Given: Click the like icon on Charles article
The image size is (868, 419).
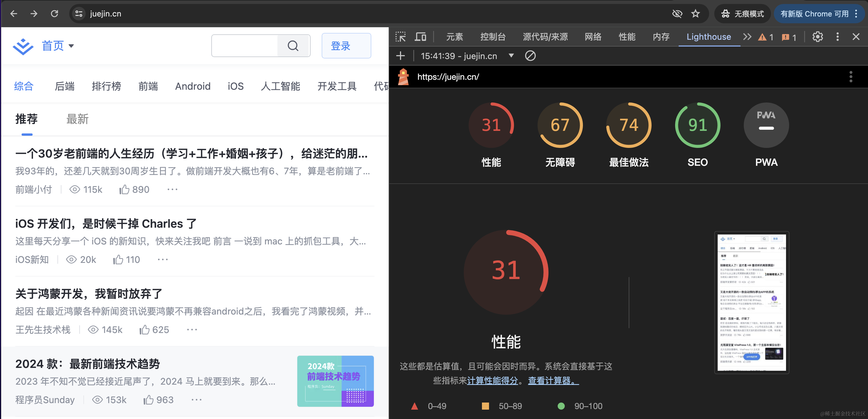Looking at the screenshot, I should 118,259.
